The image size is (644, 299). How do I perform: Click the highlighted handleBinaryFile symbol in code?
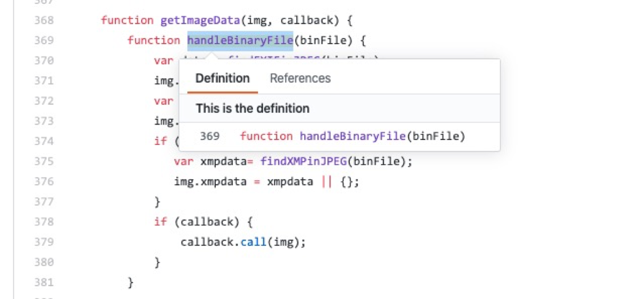239,40
